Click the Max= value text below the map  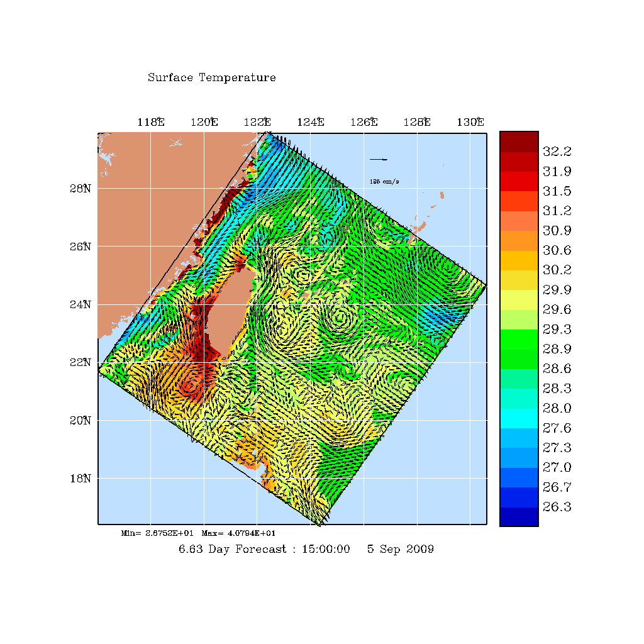click(238, 533)
